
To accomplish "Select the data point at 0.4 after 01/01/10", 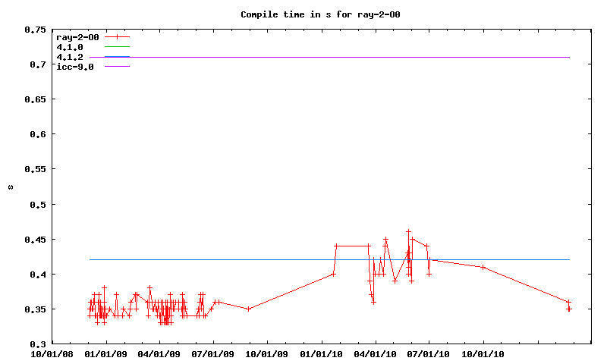I will [x=333, y=274].
